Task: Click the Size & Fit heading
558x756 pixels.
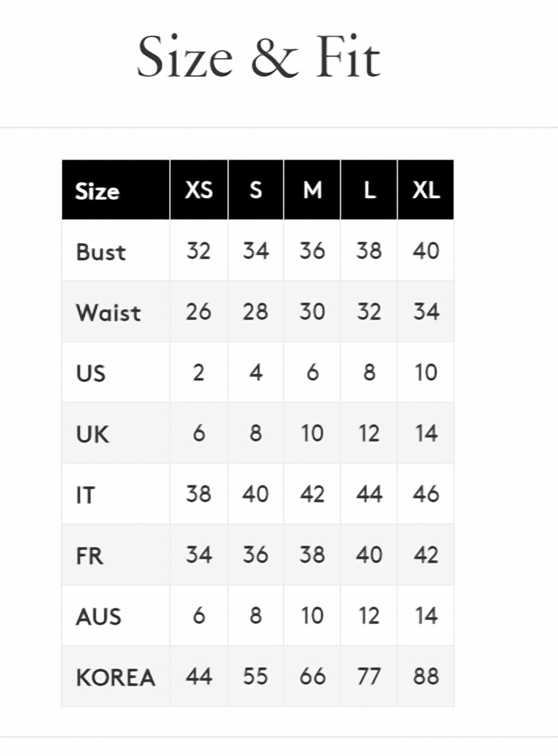Action: 259,57
